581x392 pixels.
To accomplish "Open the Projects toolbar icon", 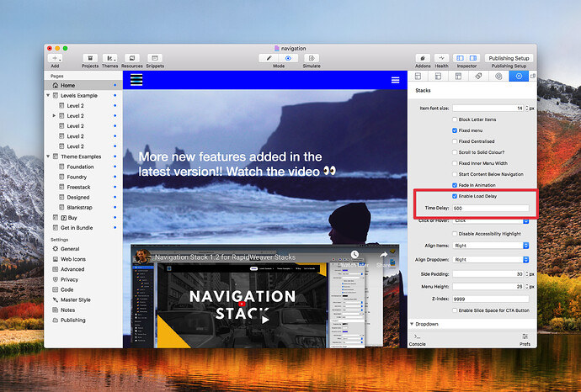I will click(90, 58).
